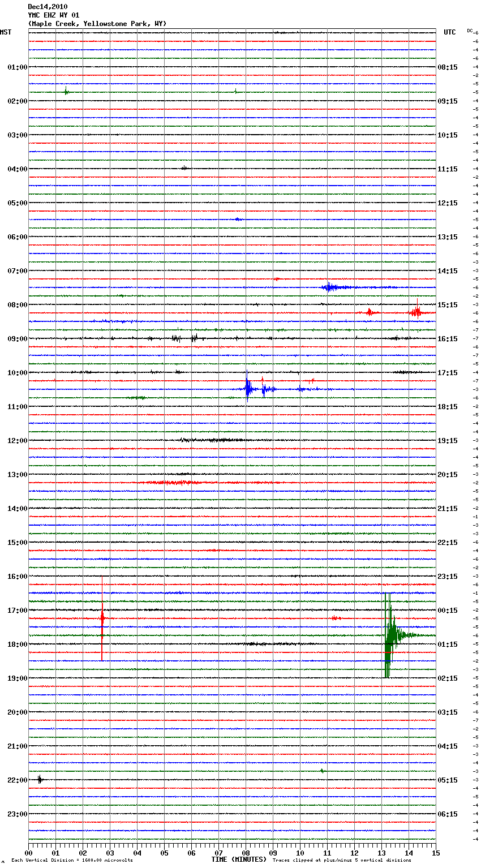Select the 08:00 MST time label
Image resolution: width=481 pixels, height=868 pixels.
18,305
